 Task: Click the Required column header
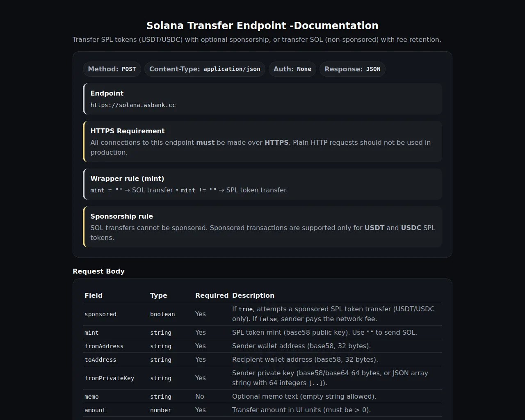pos(212,295)
